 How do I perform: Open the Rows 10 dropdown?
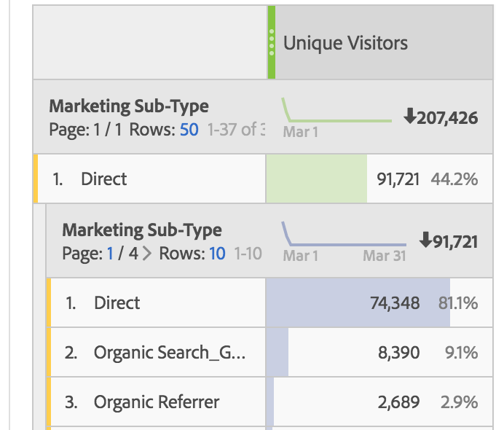point(217,254)
